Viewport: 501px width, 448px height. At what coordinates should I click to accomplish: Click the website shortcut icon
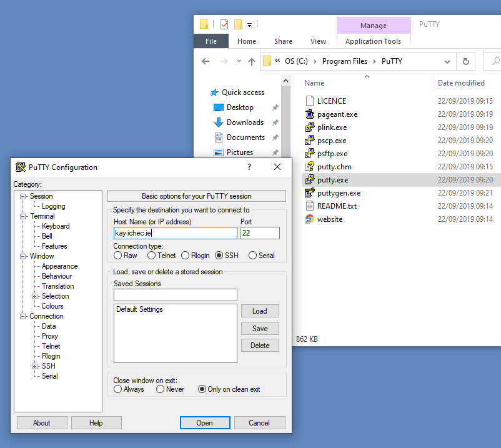[309, 219]
